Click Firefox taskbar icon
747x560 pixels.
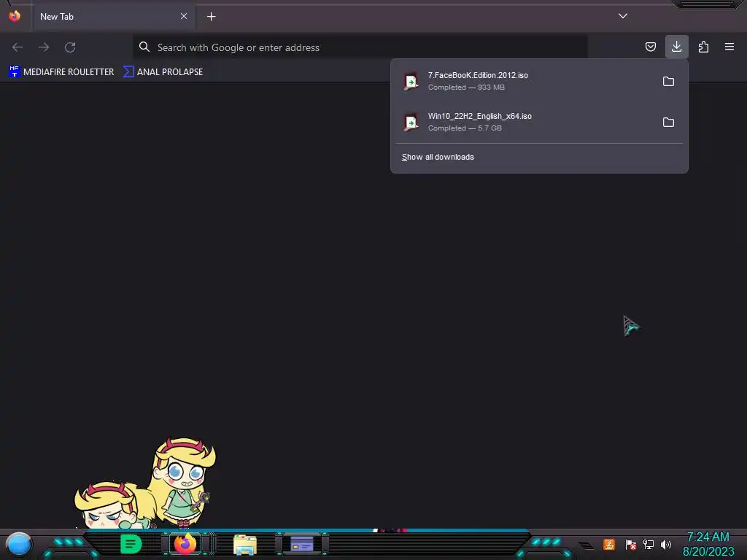tap(185, 544)
